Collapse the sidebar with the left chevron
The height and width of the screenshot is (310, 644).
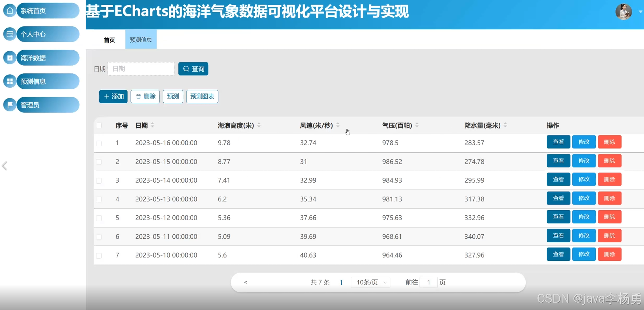pos(5,166)
